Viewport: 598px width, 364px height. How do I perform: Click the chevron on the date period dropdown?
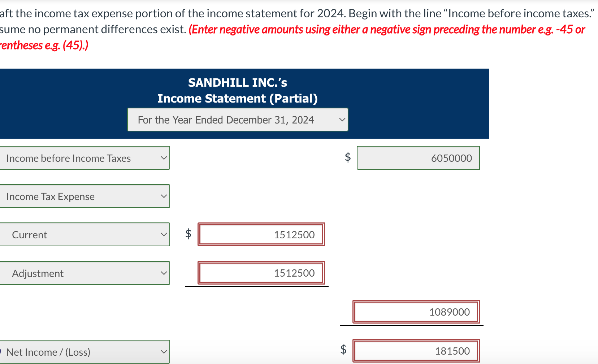pos(342,120)
